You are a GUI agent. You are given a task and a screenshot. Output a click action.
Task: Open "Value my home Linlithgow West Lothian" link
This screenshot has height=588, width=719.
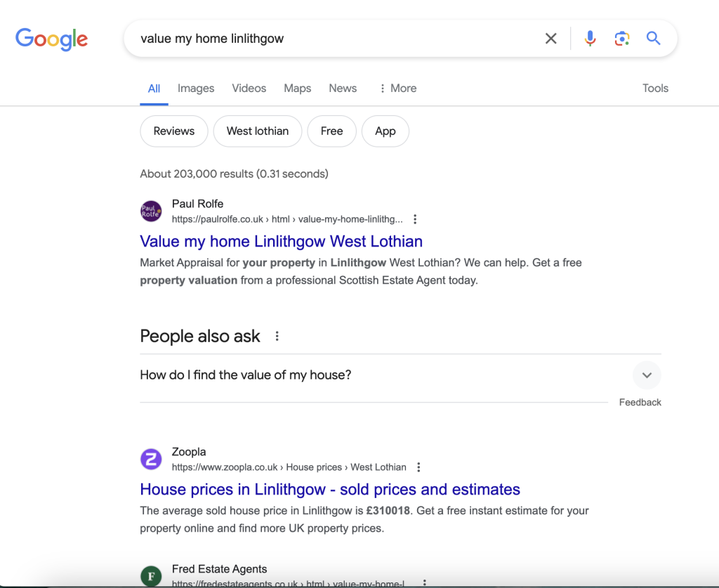click(x=281, y=242)
